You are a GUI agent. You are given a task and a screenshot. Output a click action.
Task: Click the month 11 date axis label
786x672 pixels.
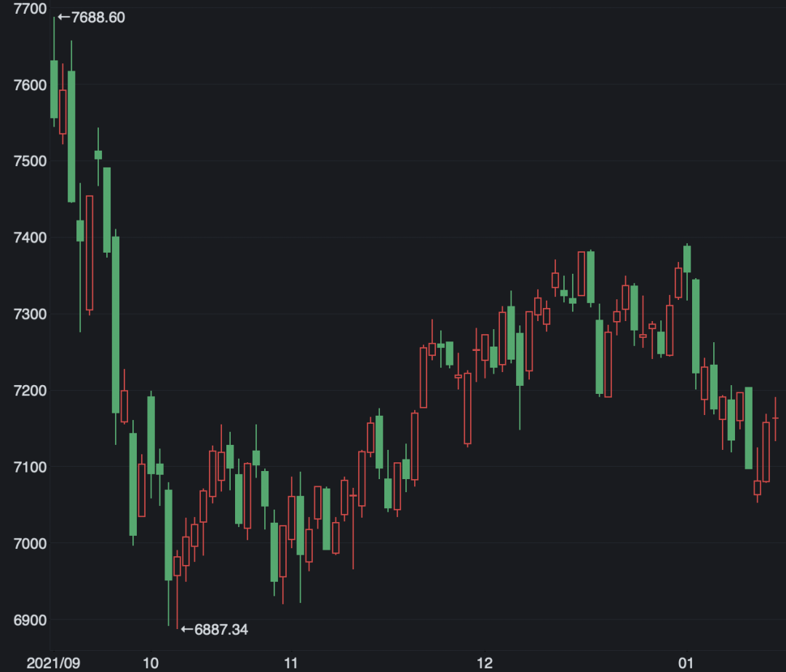[290, 663]
